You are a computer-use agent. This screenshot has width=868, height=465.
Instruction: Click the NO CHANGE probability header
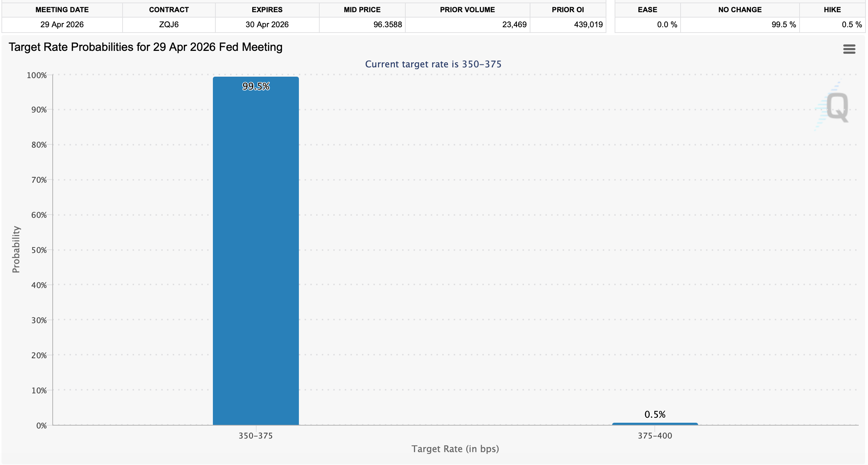[x=740, y=10]
